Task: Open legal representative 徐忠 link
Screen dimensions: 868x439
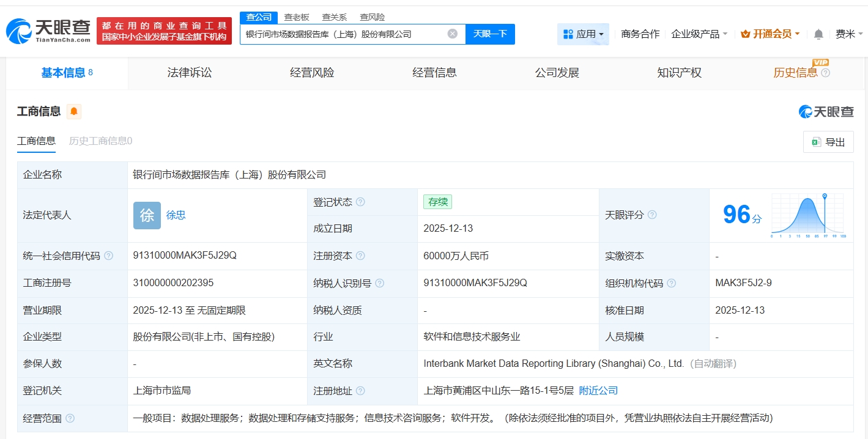Action: point(176,215)
